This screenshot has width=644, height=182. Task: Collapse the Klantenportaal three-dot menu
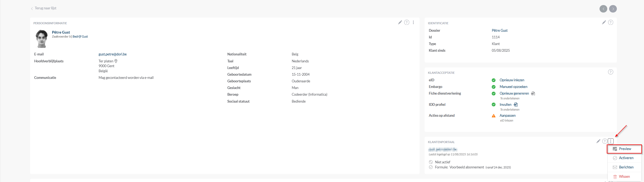click(x=611, y=141)
